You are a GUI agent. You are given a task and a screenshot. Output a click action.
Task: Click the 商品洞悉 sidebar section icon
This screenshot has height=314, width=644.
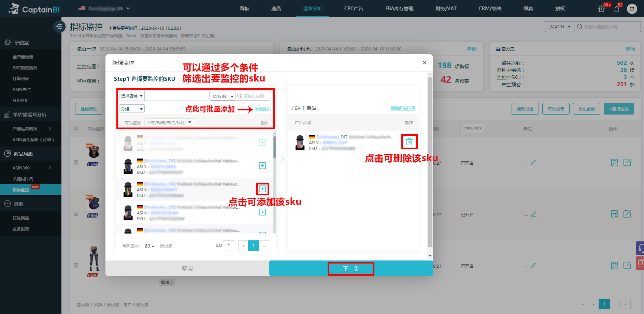(8, 153)
